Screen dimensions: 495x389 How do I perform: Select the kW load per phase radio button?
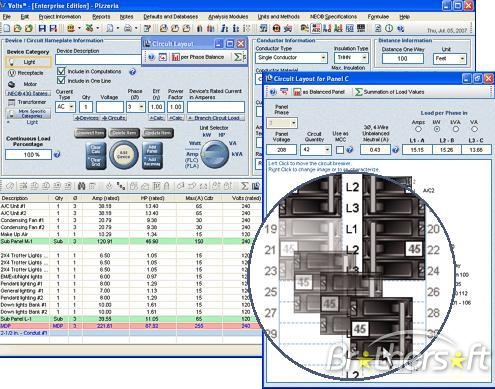[x=437, y=129]
